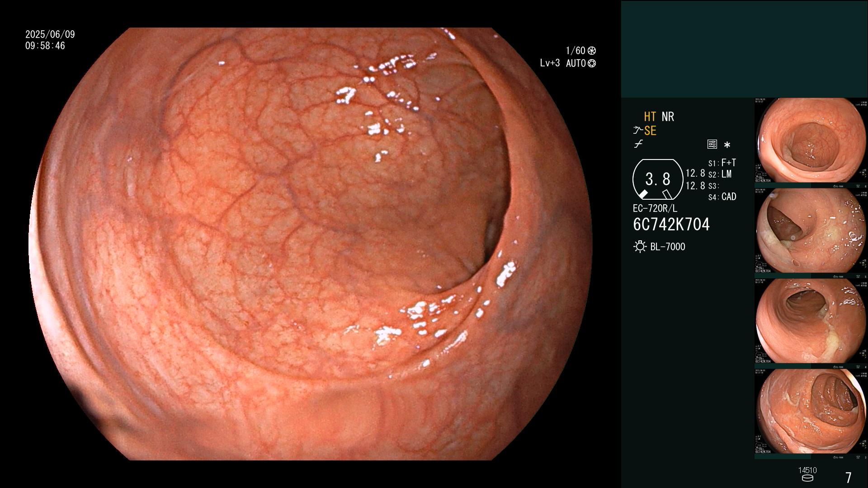Click the time 09:58:46
The width and height of the screenshot is (868, 488).
(45, 46)
